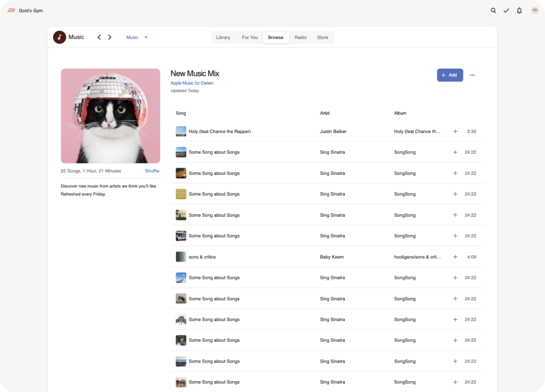The image size is (545, 392).
Task: Open search with the magnifier icon
Action: pyautogui.click(x=493, y=10)
